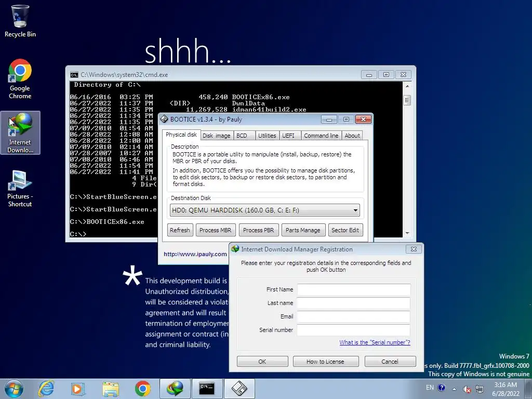532x399 pixels.
Task: Show hidden tray icons arrow
Action: click(x=454, y=389)
